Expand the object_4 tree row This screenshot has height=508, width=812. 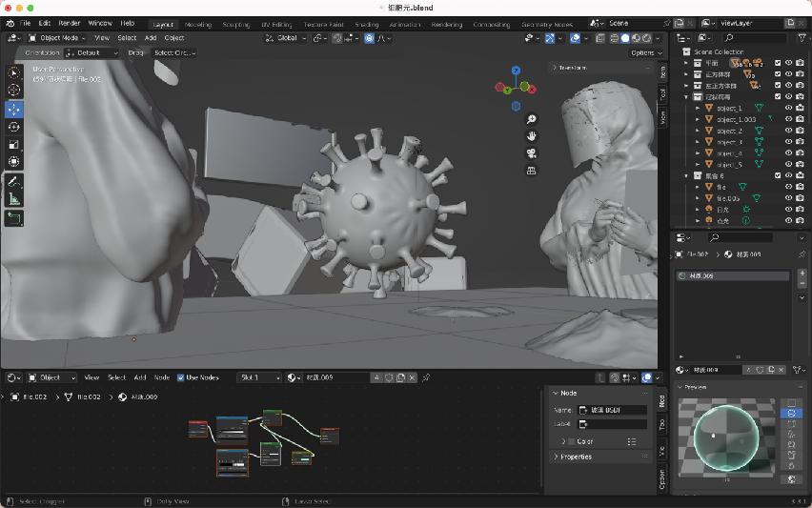click(x=698, y=153)
